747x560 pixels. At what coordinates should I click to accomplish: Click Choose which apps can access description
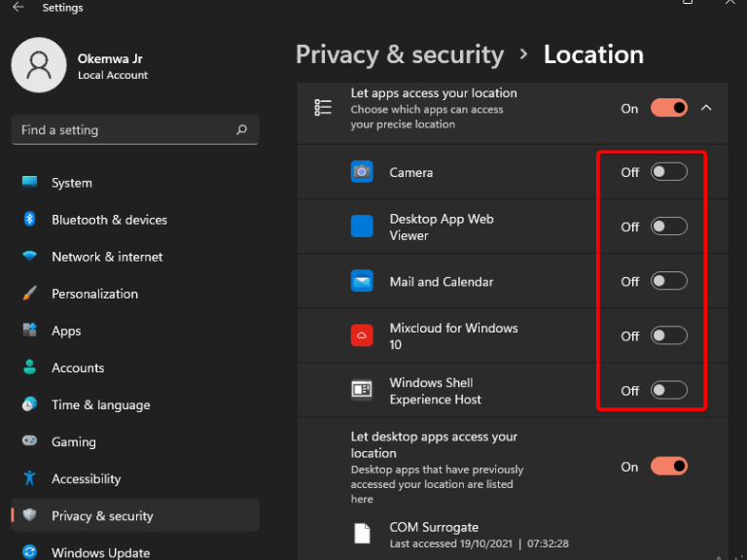tap(427, 117)
